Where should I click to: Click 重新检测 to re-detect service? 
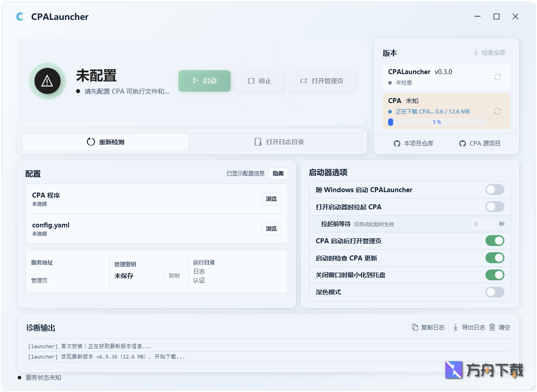click(105, 142)
